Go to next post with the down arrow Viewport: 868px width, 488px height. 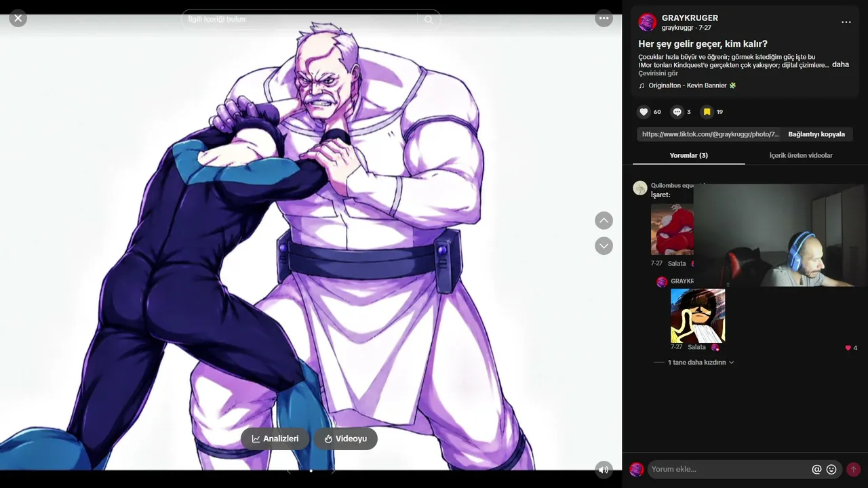pyautogui.click(x=604, y=245)
